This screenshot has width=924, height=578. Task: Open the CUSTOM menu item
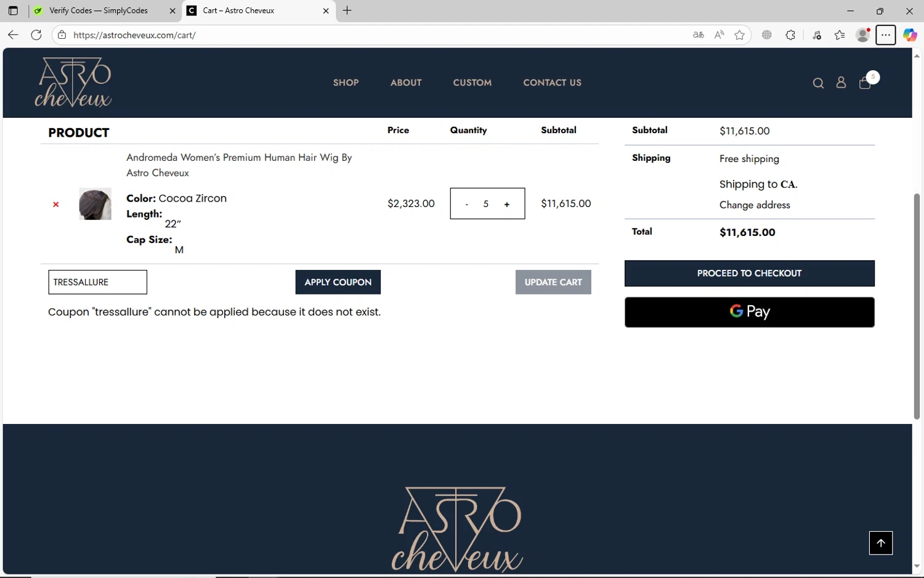tap(472, 83)
